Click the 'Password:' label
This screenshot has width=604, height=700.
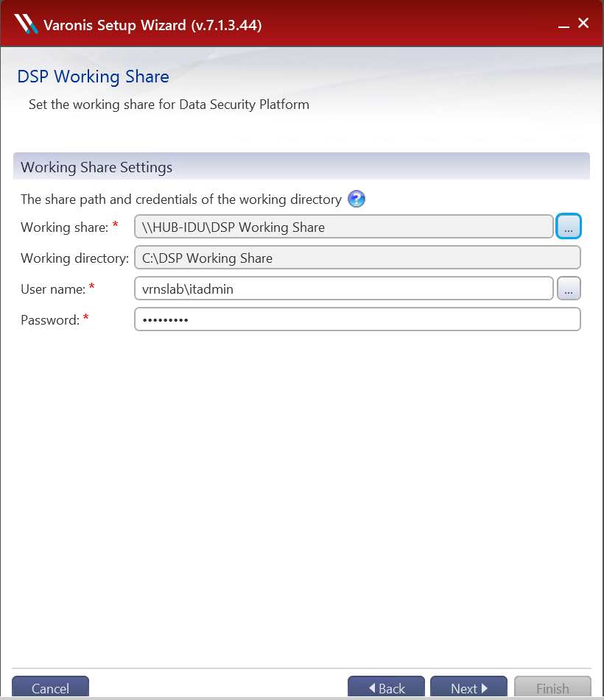(x=50, y=320)
